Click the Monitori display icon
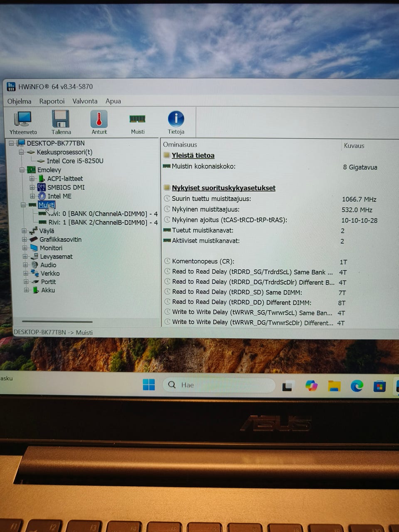This screenshot has width=399, height=532. click(34, 248)
